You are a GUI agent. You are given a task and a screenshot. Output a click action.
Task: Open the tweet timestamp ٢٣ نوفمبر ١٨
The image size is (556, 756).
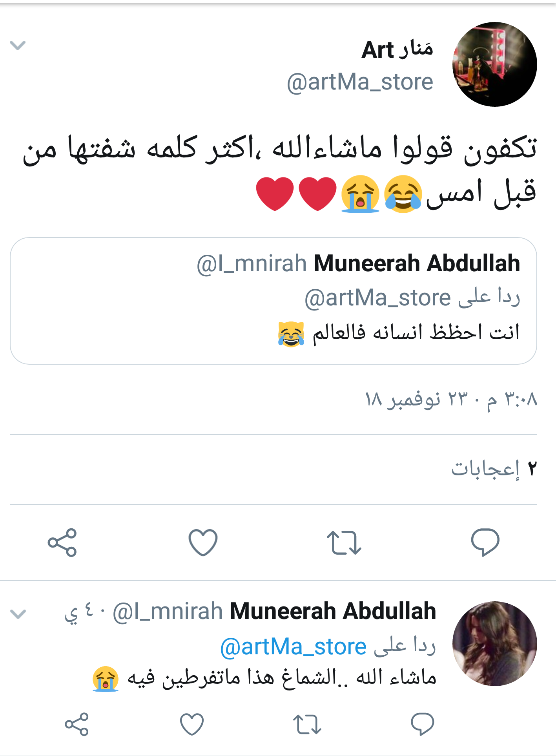coord(450,400)
